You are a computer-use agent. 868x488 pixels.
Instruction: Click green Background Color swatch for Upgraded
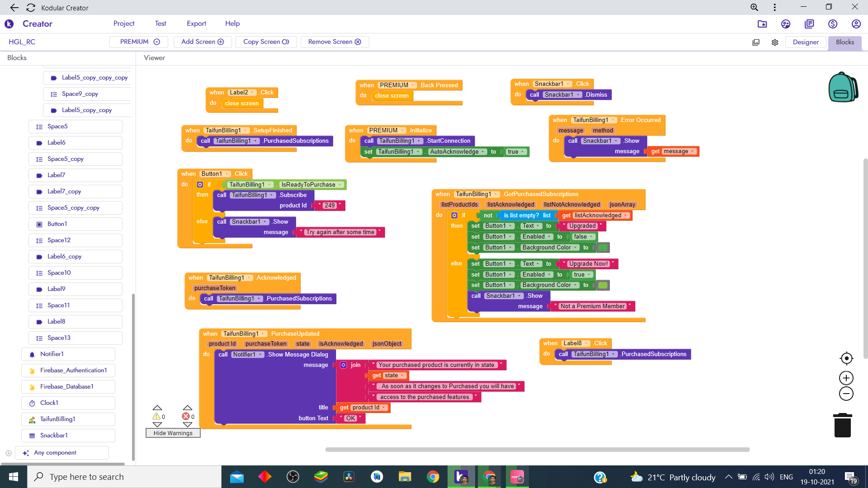(603, 248)
